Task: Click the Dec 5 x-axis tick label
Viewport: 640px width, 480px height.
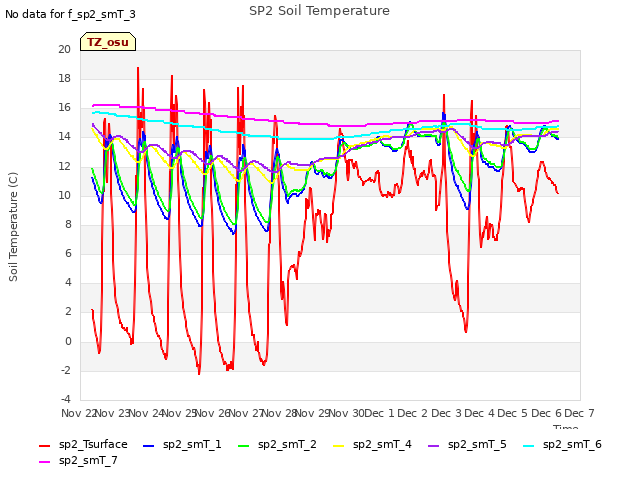Action: pyautogui.click(x=513, y=413)
